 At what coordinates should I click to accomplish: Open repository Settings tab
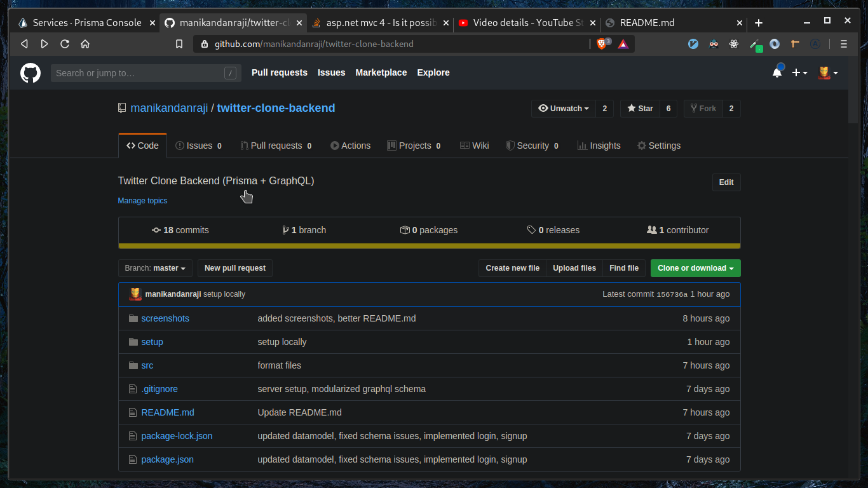pyautogui.click(x=659, y=146)
